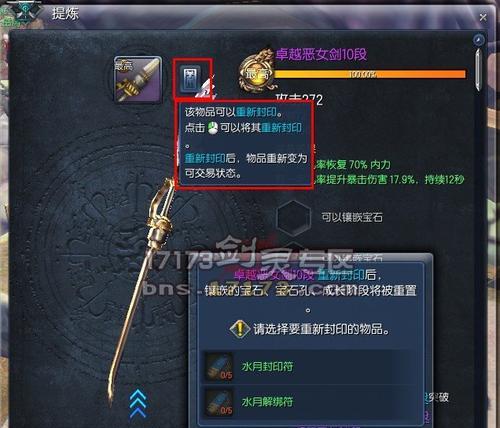Select the 水月解绑符 list row
Screen dimensions: 500x428
pyautogui.click(x=310, y=402)
